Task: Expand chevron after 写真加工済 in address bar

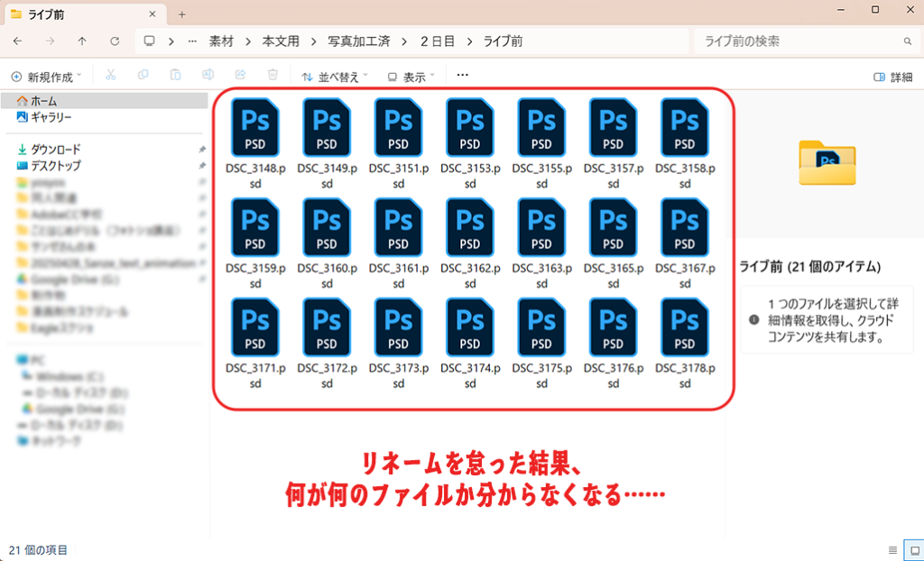Action: (x=404, y=41)
